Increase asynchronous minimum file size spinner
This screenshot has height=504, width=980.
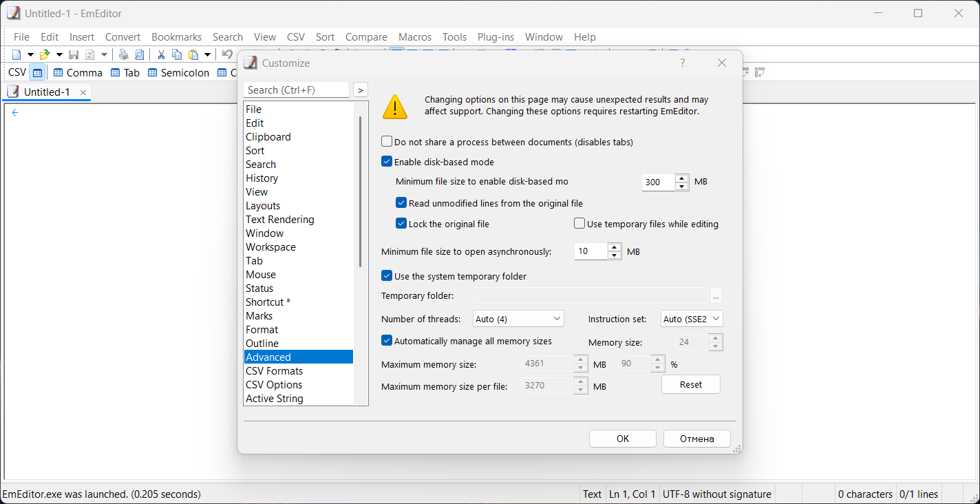[x=615, y=247]
